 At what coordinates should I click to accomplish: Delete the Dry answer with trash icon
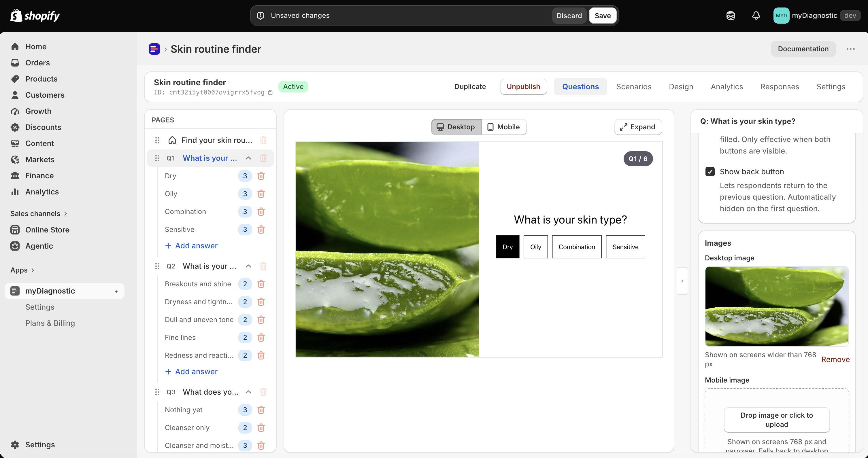click(x=261, y=176)
